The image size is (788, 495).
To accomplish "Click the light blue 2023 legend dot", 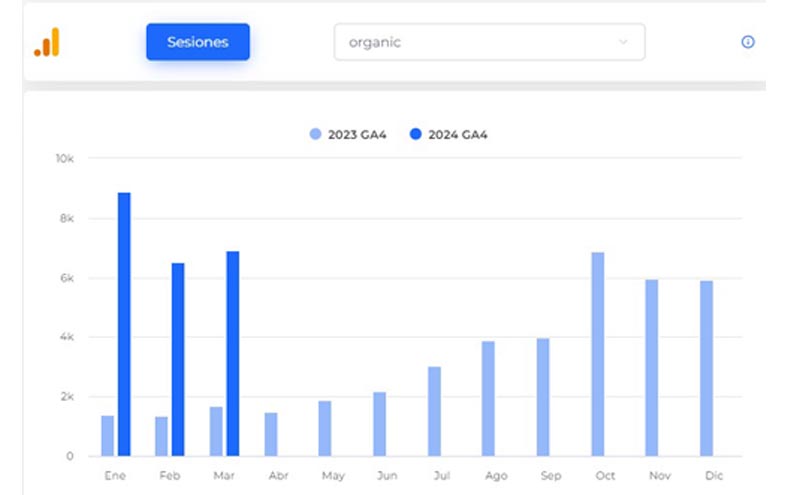I will tap(316, 134).
